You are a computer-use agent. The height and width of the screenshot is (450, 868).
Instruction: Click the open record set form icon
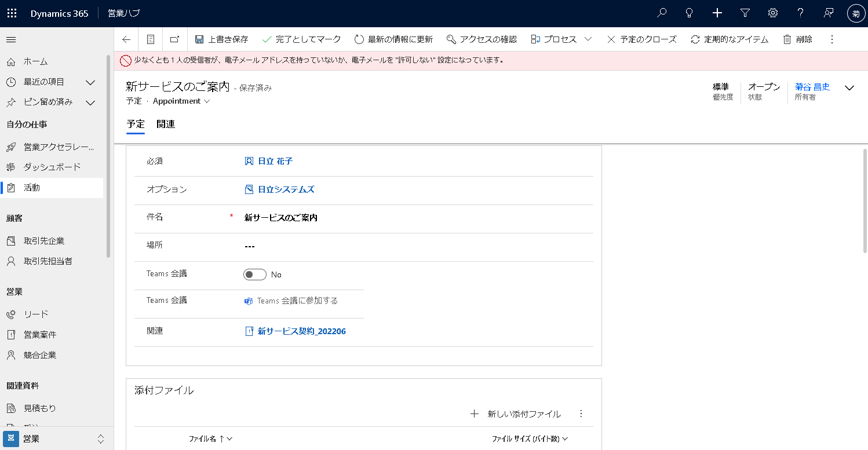coord(151,39)
